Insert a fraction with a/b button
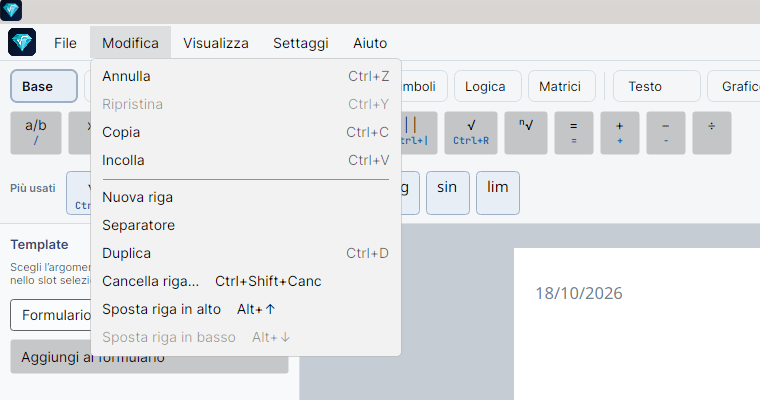 36,133
